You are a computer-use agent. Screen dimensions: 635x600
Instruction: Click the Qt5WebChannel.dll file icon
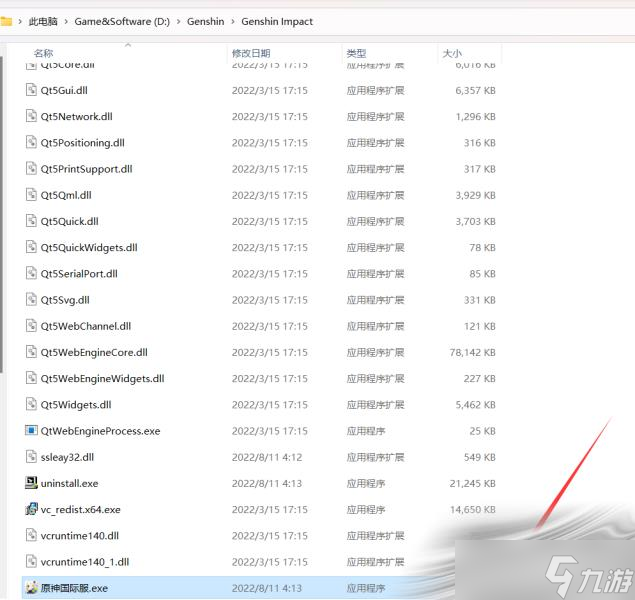[31, 326]
